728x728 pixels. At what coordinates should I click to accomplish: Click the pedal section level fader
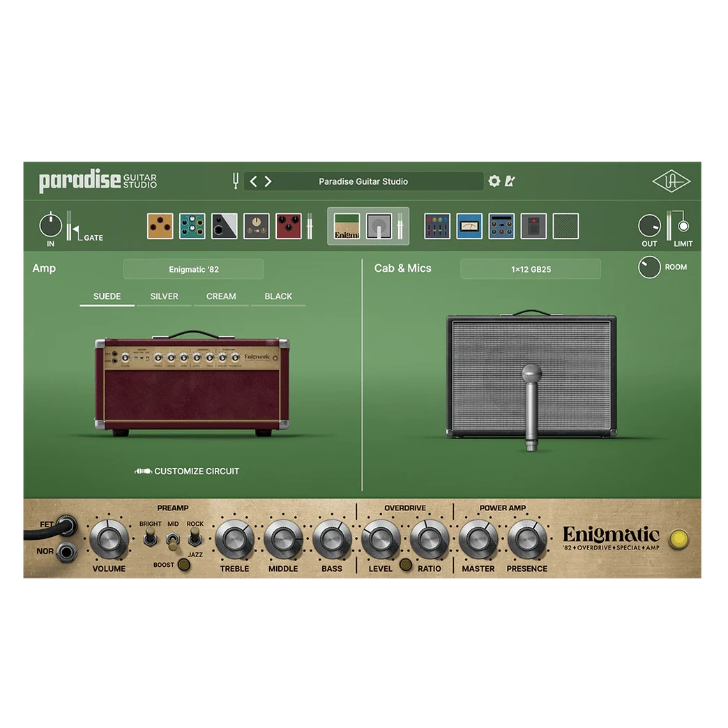[x=310, y=226]
